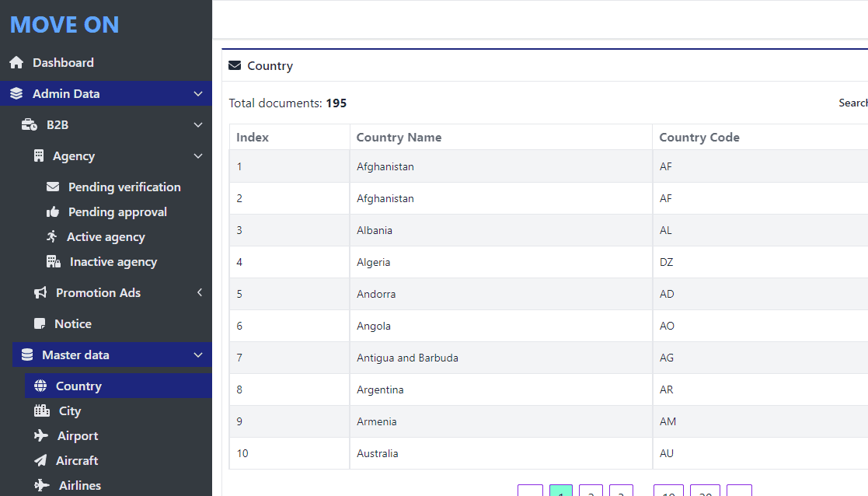Open the Notice menu item

click(73, 324)
